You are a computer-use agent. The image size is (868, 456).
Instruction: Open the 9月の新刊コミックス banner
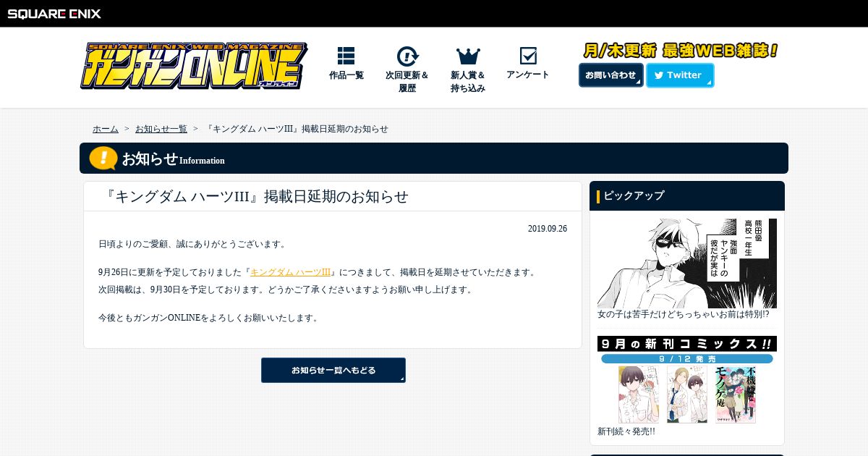pos(687,380)
